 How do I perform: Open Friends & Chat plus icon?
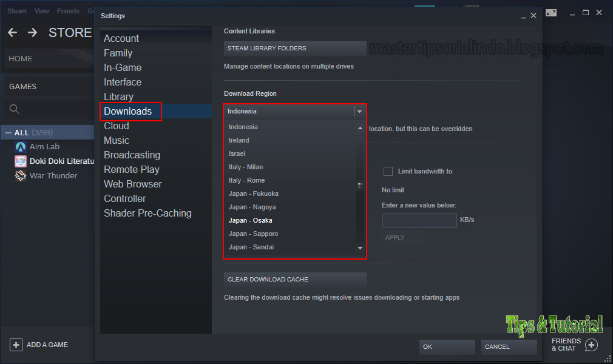click(x=592, y=345)
